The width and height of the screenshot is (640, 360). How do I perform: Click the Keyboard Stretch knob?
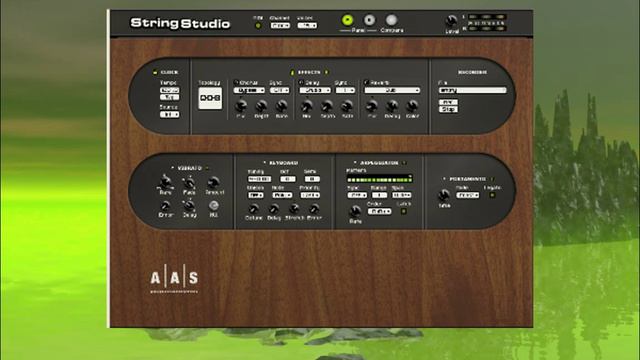tap(294, 209)
